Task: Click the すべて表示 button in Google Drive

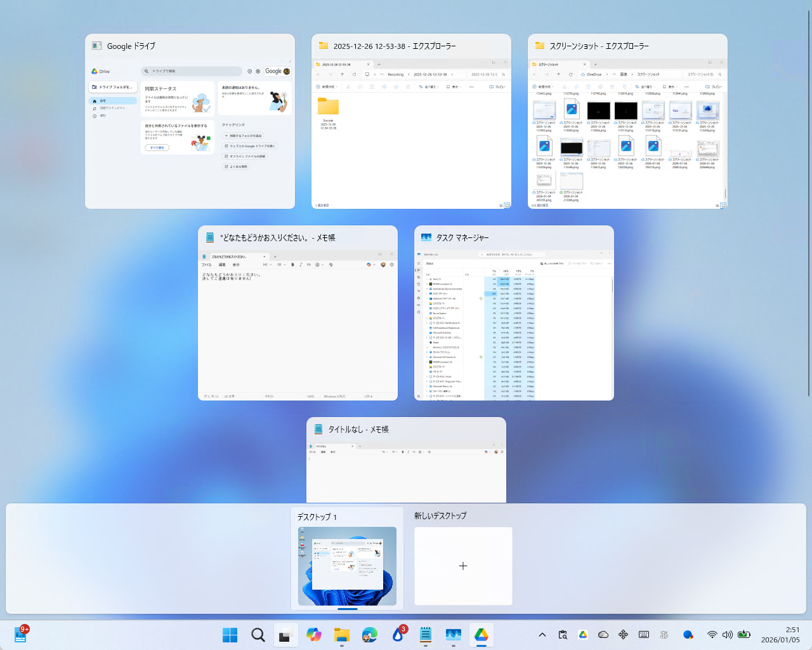Action: [x=157, y=147]
